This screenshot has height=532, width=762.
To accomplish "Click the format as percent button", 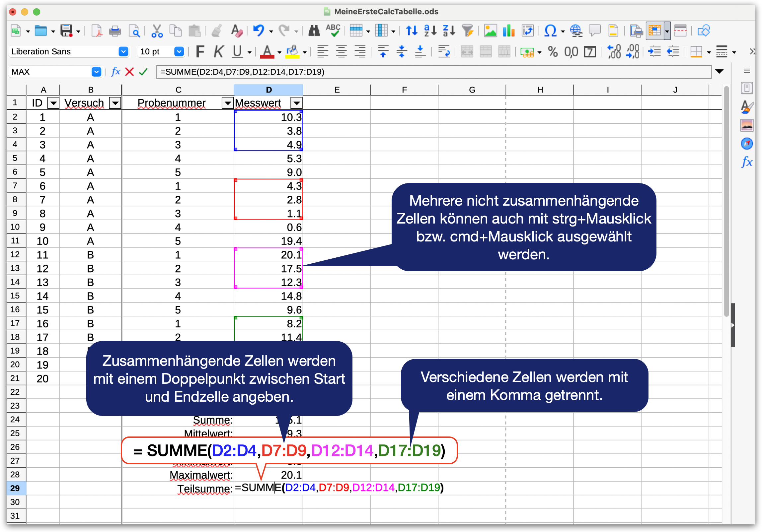I will (x=553, y=52).
